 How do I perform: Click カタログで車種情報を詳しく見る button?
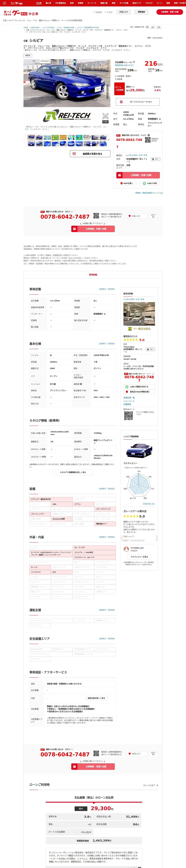73,472
